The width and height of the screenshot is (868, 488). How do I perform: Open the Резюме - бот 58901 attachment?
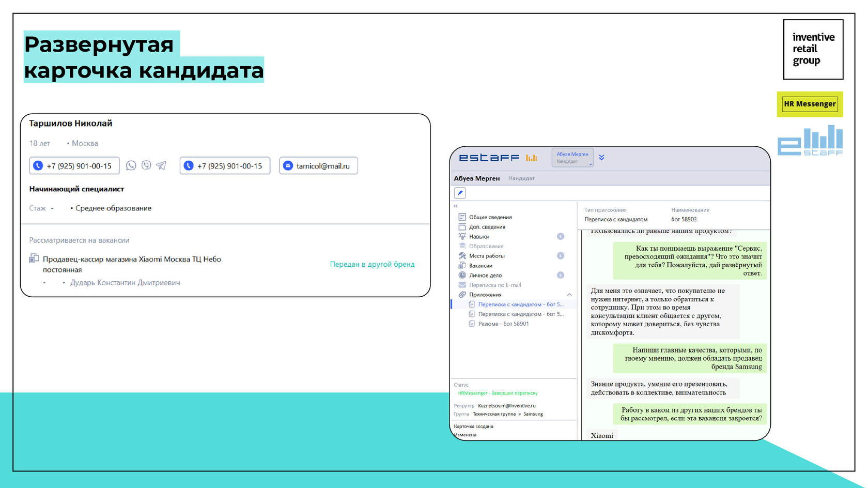point(503,324)
